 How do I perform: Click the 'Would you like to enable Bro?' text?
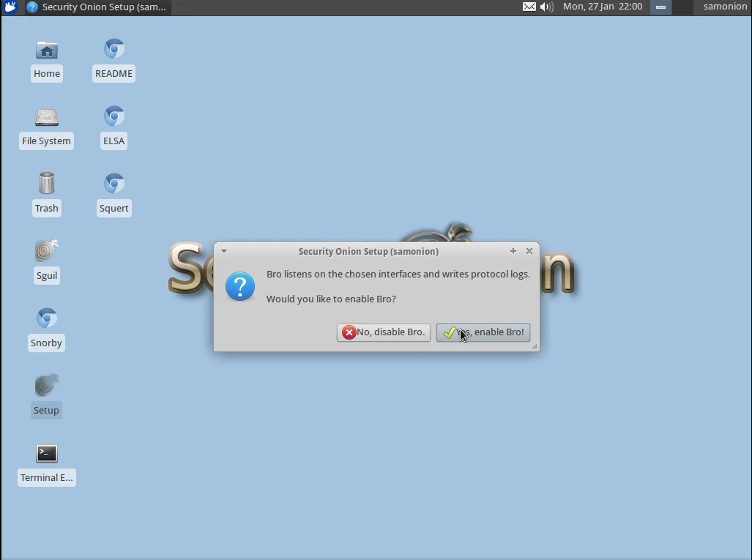coord(332,299)
